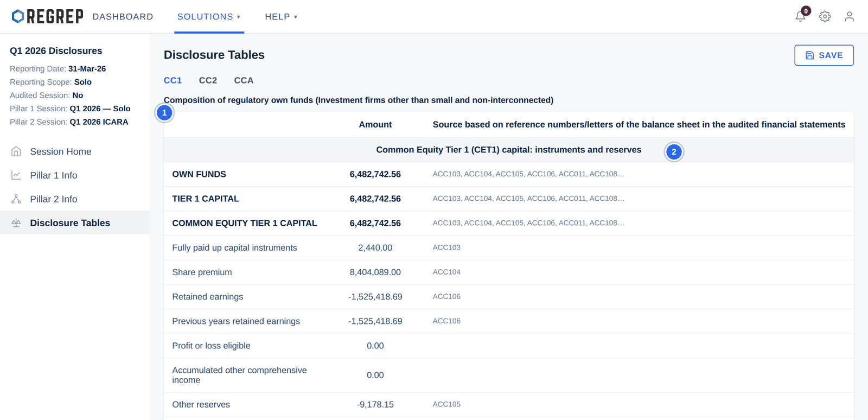
Task: Click ACC105 source reference
Action: point(446,404)
